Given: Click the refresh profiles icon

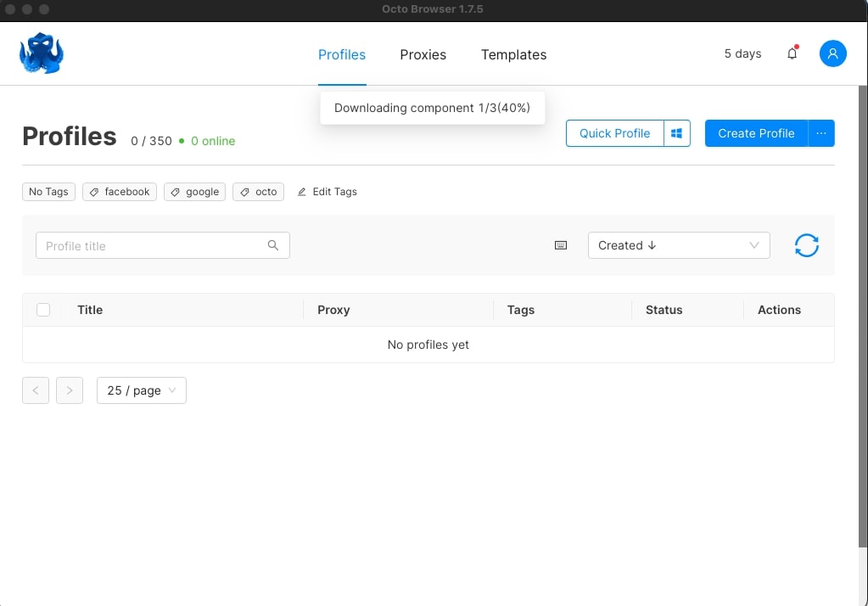Looking at the screenshot, I should click(807, 245).
